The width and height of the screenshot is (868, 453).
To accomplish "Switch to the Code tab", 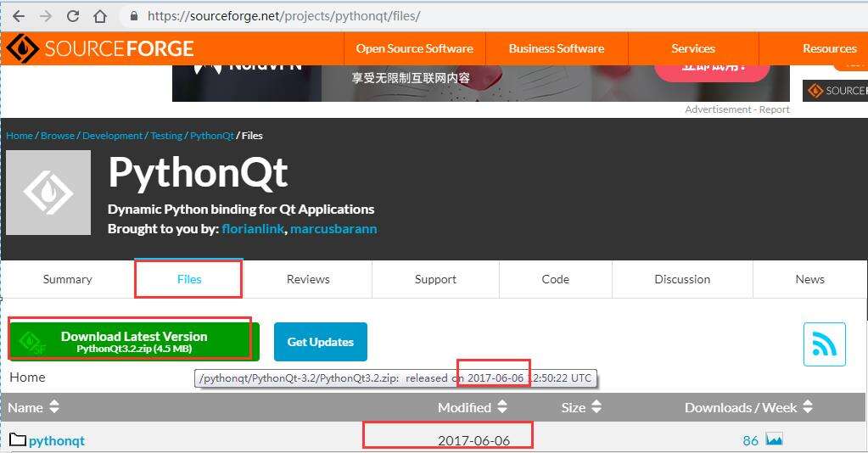I will coord(555,279).
